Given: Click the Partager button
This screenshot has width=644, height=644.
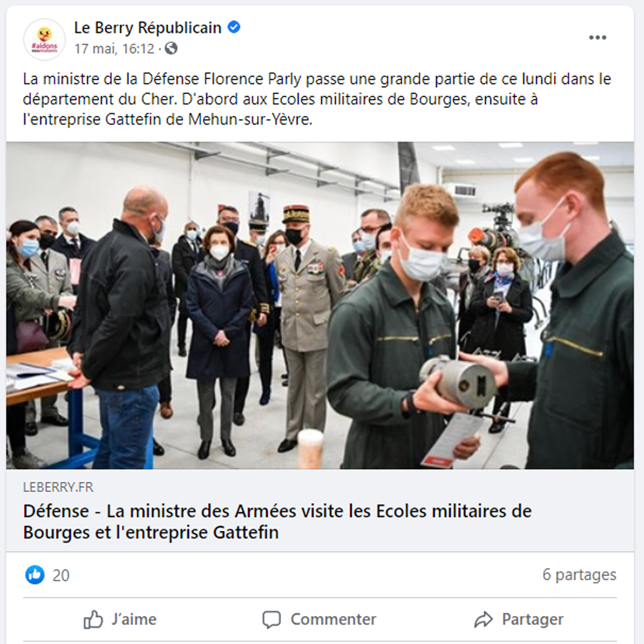Looking at the screenshot, I should point(519,620).
